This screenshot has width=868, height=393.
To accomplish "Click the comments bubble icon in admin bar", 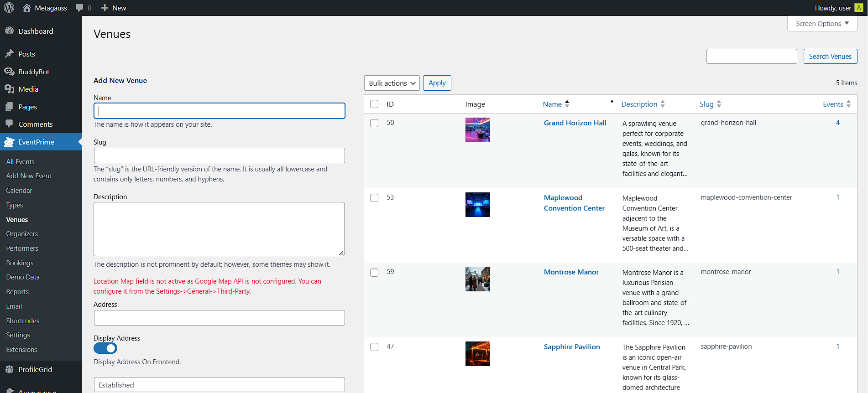I will pyautogui.click(x=80, y=8).
